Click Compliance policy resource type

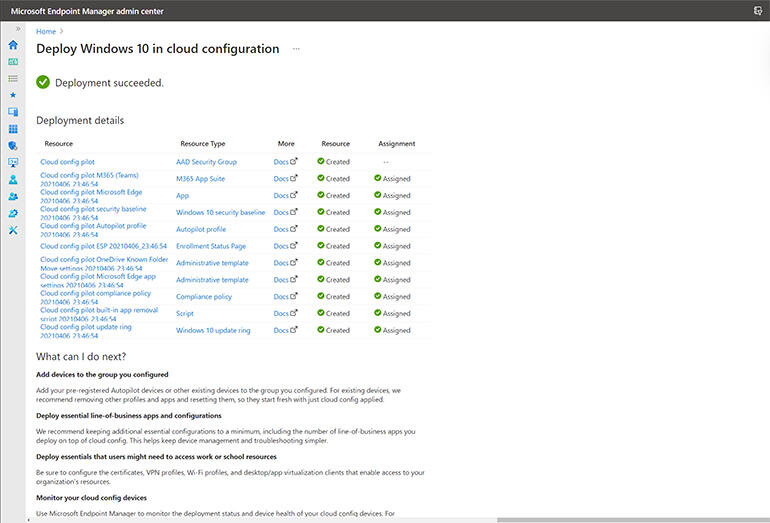coord(204,297)
